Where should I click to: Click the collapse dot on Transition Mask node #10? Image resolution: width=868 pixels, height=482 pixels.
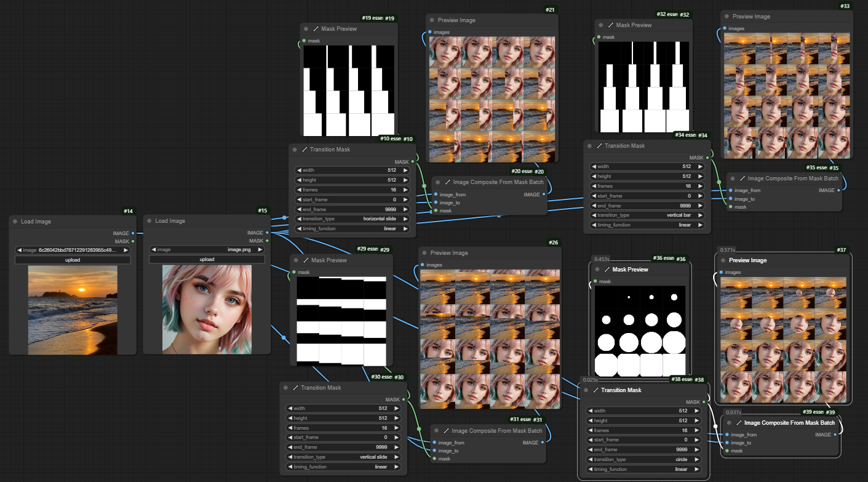point(295,150)
